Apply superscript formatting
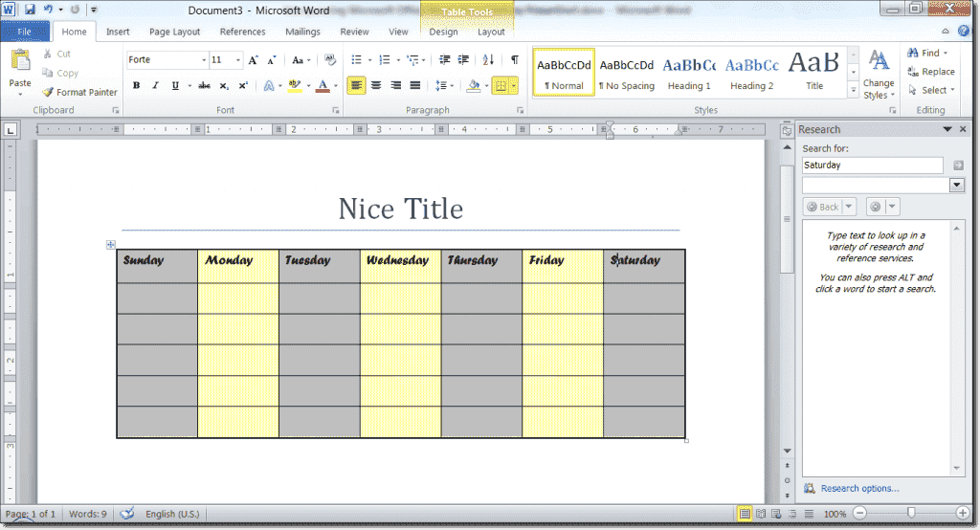This screenshot has height=530, width=980. [243, 86]
